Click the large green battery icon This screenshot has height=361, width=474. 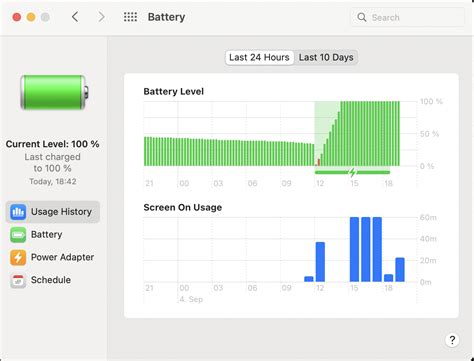(x=54, y=92)
